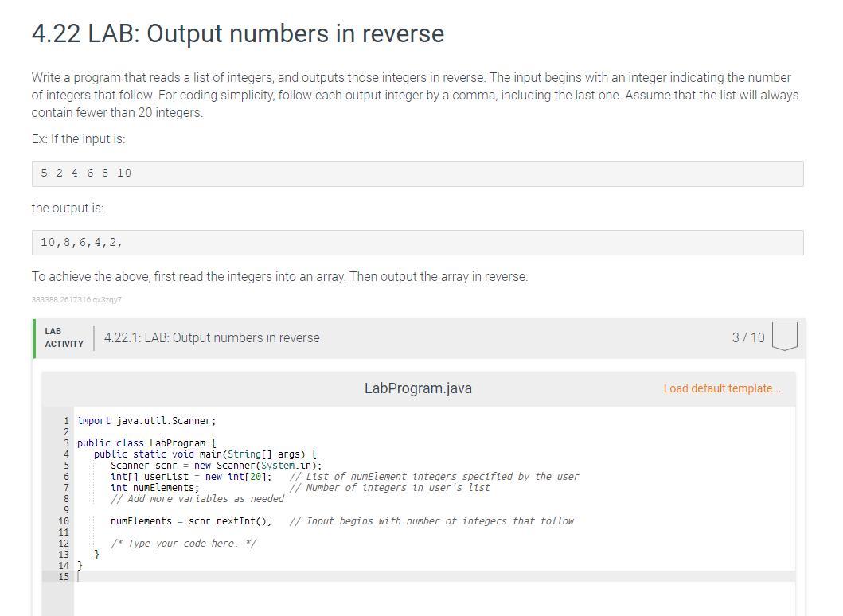Image resolution: width=843 pixels, height=616 pixels.
Task: Click the score badge shield icon
Action: [784, 337]
